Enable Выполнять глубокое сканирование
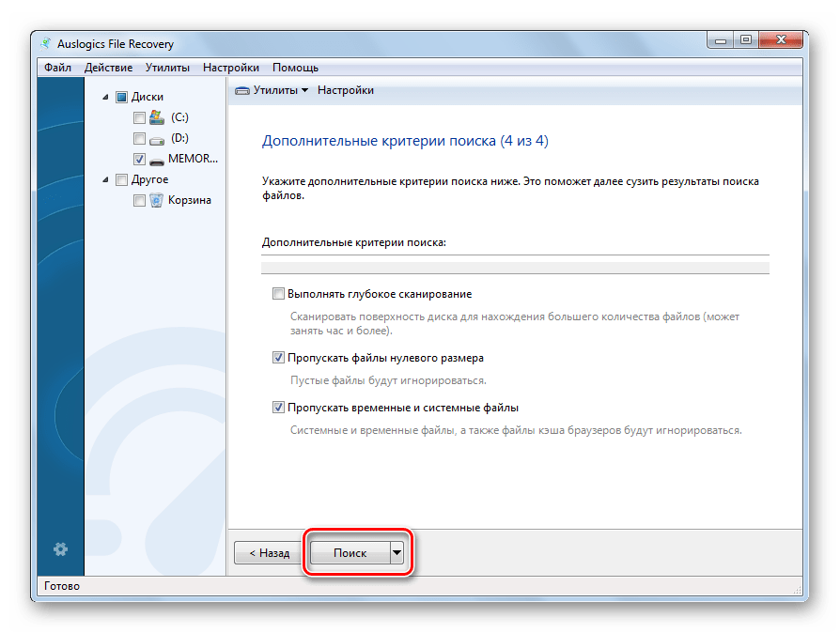 tap(278, 293)
